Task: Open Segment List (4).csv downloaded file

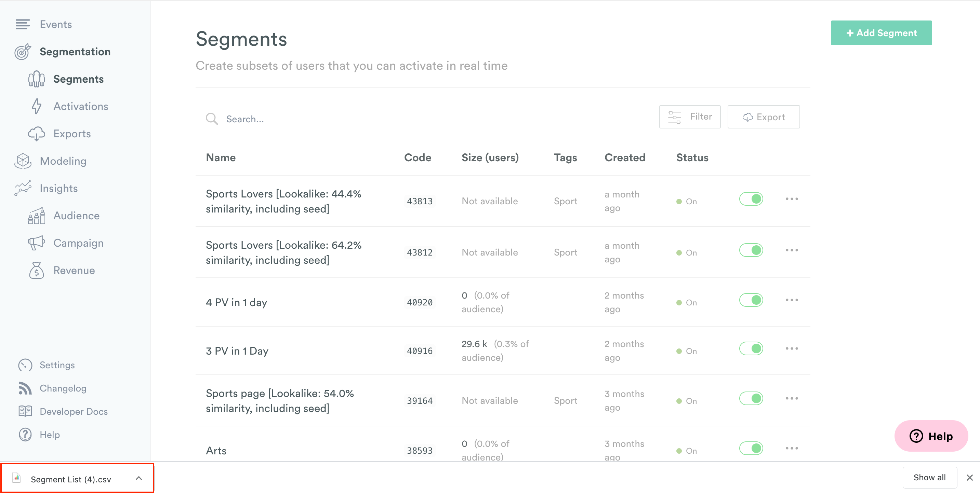Action: (71, 479)
